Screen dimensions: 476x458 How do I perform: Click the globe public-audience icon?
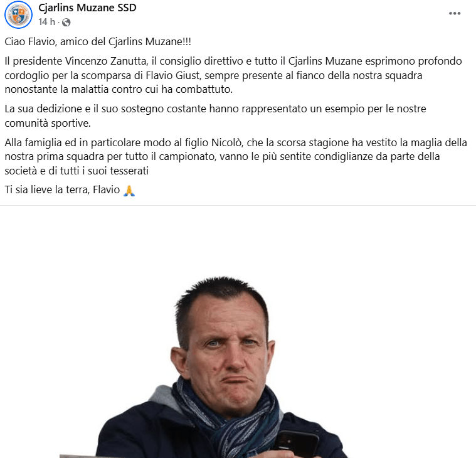(x=66, y=22)
